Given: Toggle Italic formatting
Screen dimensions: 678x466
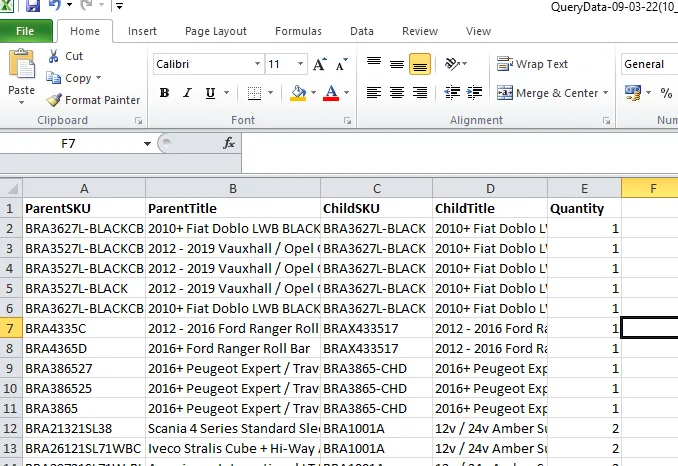Looking at the screenshot, I should [187, 93].
